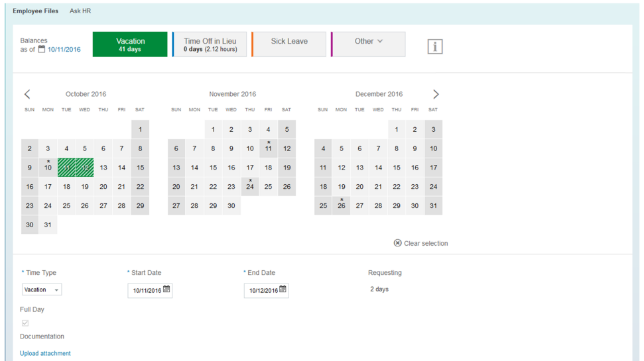Select highlighted October 12 day
Screen dimensions: 644x361
(85, 168)
